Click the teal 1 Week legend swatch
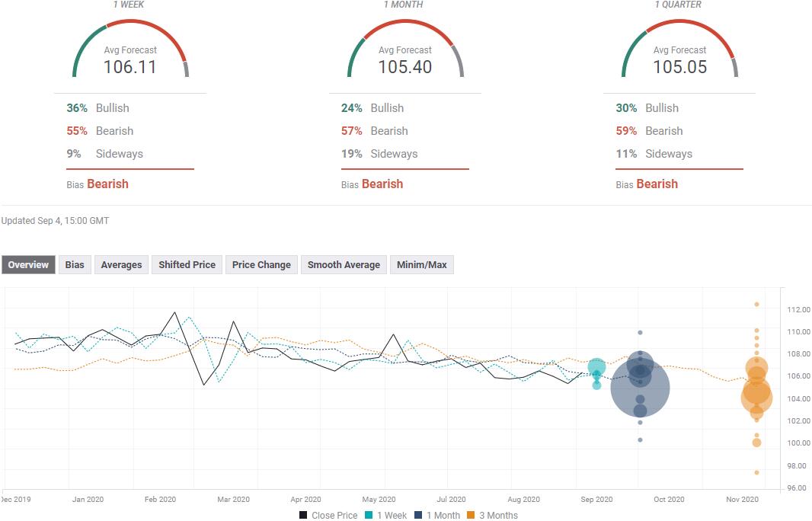 [369, 516]
